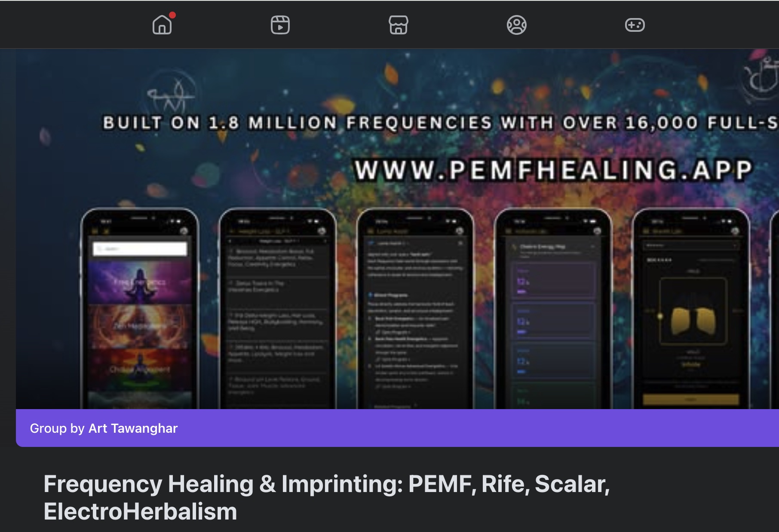Open the Marketplace storefront icon
Image resolution: width=779 pixels, height=532 pixels.
point(399,24)
